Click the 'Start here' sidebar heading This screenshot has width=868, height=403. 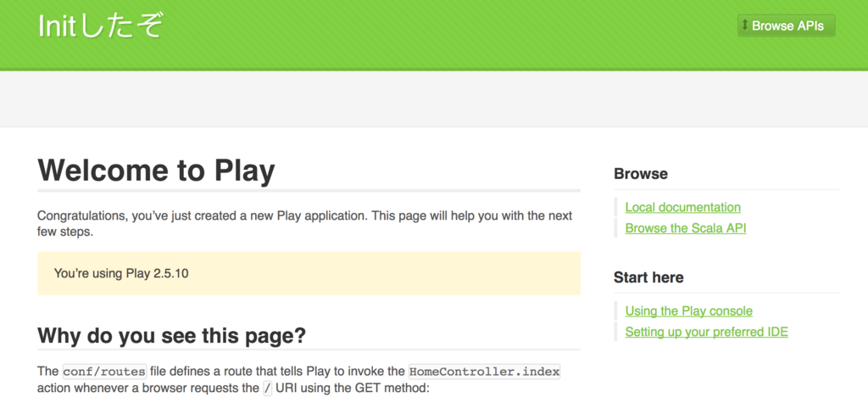(x=648, y=277)
